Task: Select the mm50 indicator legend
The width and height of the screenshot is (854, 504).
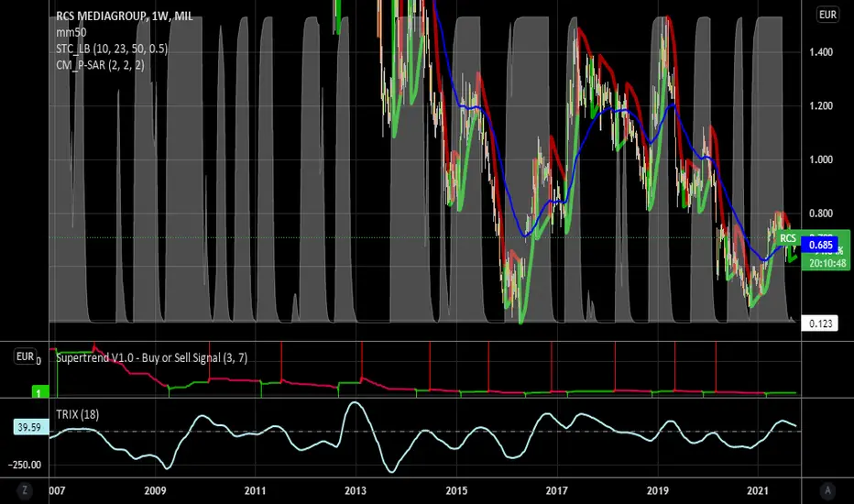Action: pos(71,33)
